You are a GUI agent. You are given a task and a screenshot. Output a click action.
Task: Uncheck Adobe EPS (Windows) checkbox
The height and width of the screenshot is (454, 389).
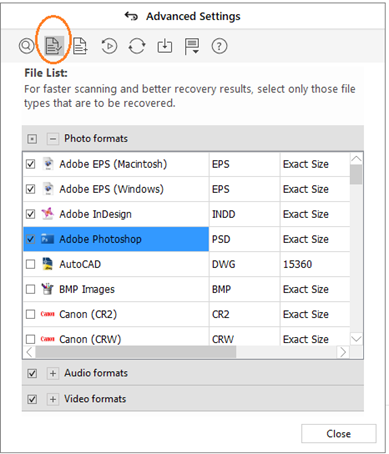tap(31, 189)
